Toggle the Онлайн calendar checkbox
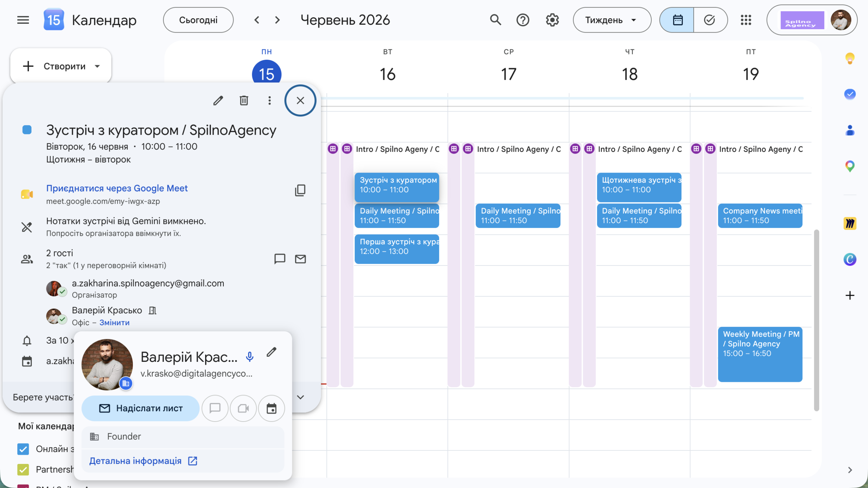 click(x=23, y=449)
